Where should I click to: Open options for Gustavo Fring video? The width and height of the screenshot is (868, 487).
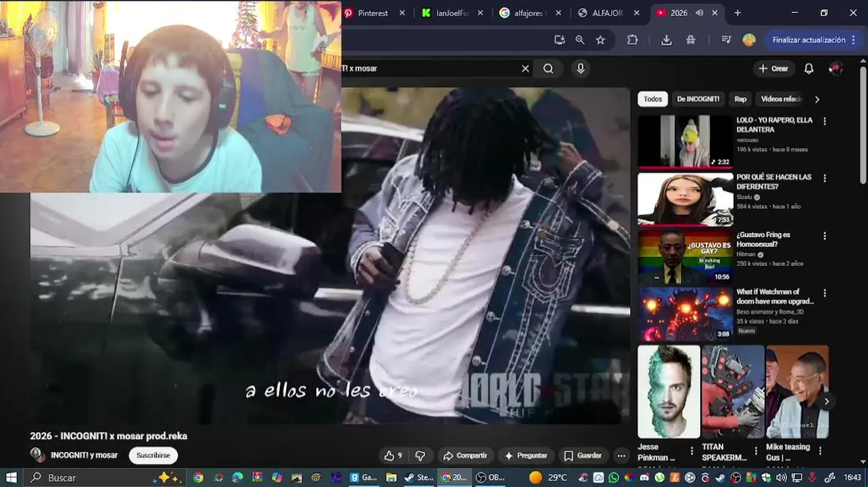pyautogui.click(x=824, y=236)
